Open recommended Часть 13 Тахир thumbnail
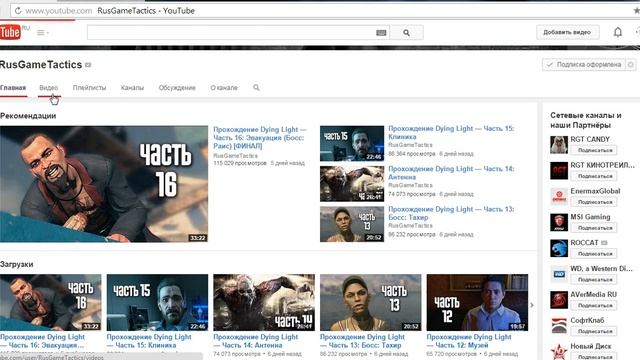Screen dimensions: 640x360 (x=352, y=224)
